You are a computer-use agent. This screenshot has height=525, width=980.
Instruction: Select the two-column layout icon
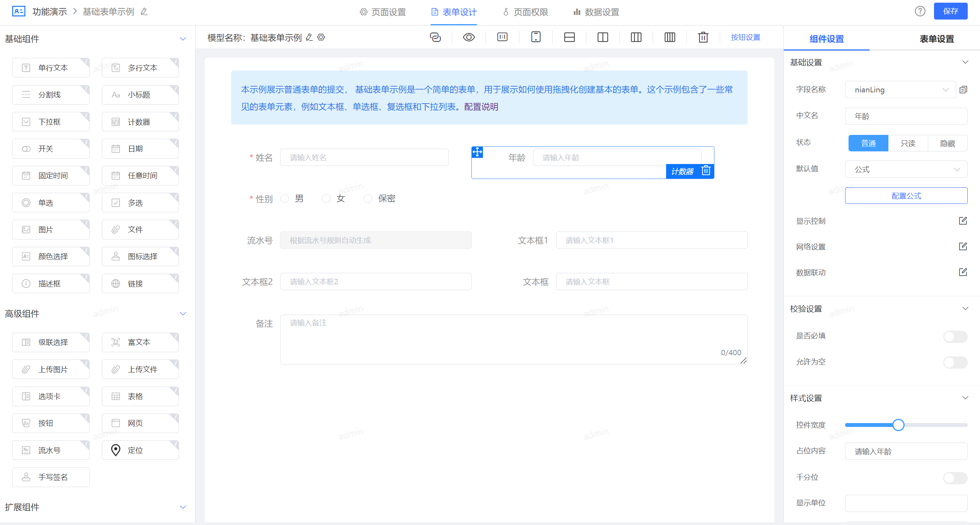602,37
